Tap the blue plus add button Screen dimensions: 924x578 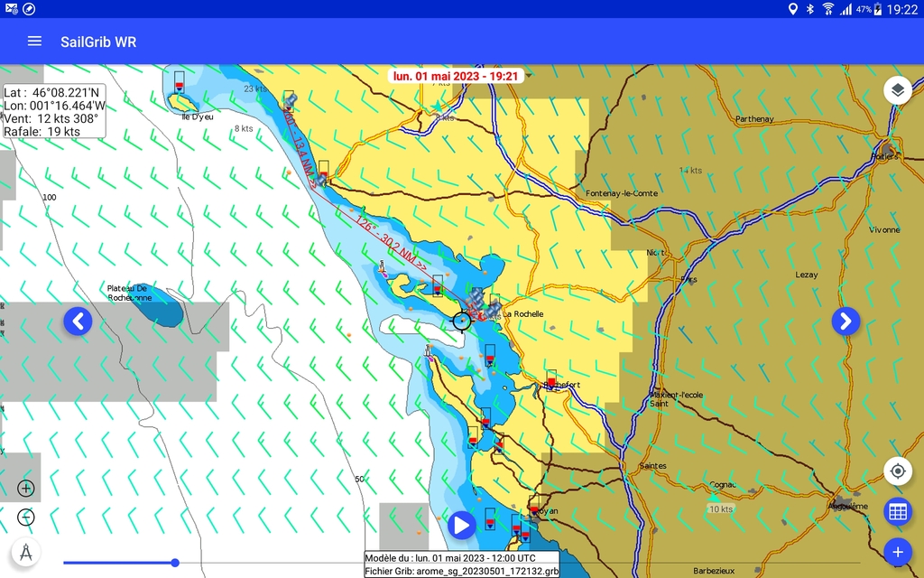[x=898, y=552]
